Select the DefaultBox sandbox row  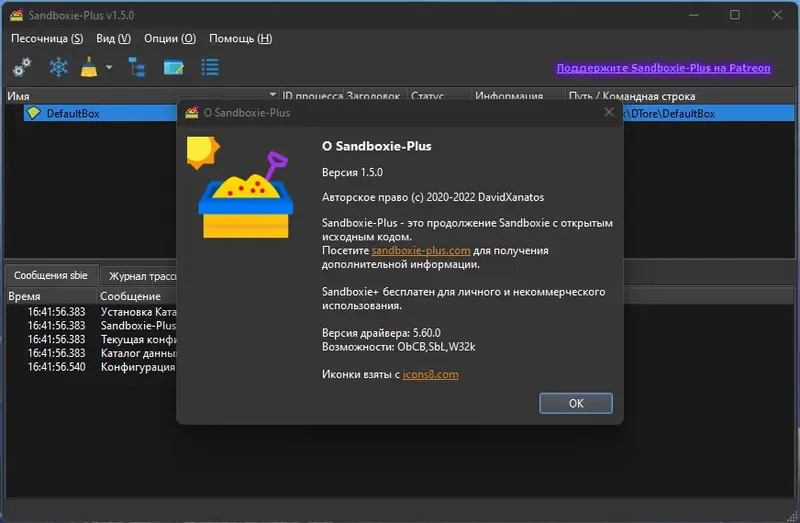[100, 113]
